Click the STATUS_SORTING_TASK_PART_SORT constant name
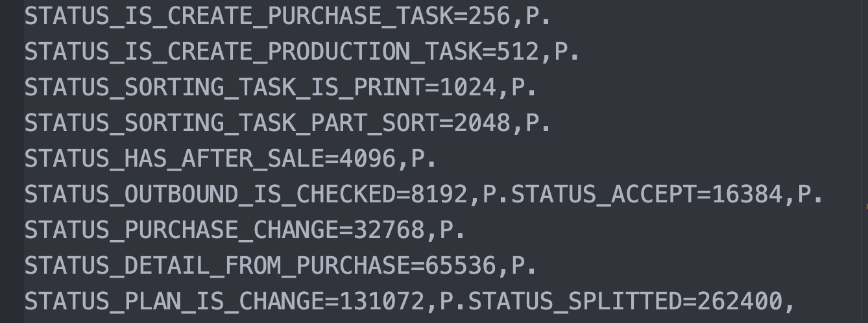Image resolution: width=868 pixels, height=323 pixels. [232, 123]
